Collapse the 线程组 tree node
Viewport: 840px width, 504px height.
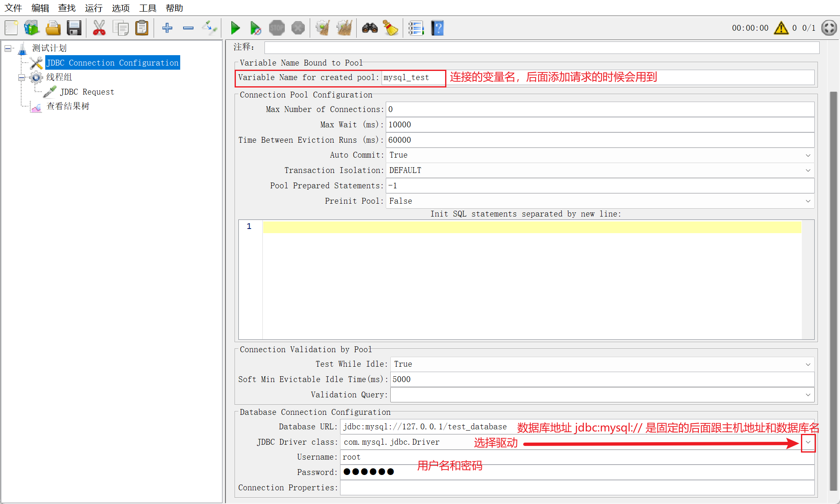[x=22, y=78]
